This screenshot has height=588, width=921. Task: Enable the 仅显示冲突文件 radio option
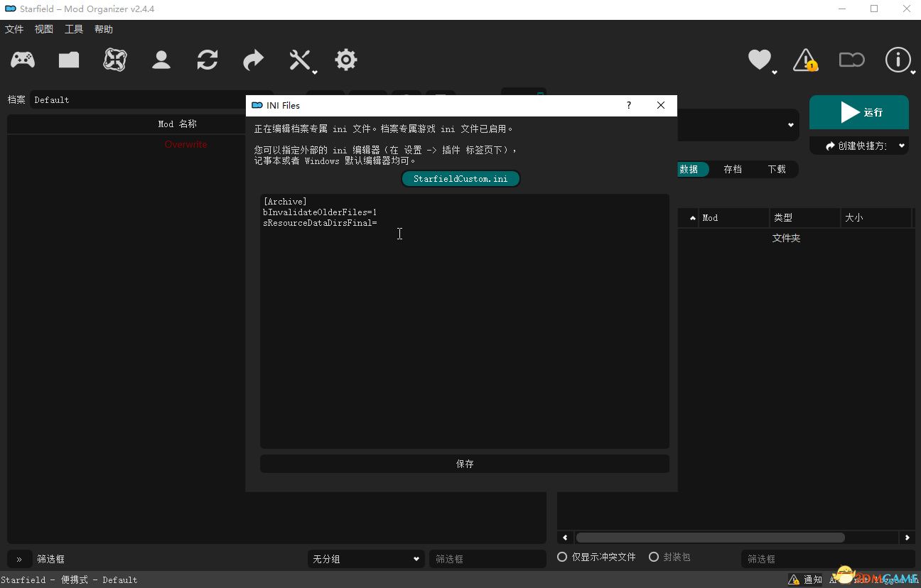563,557
